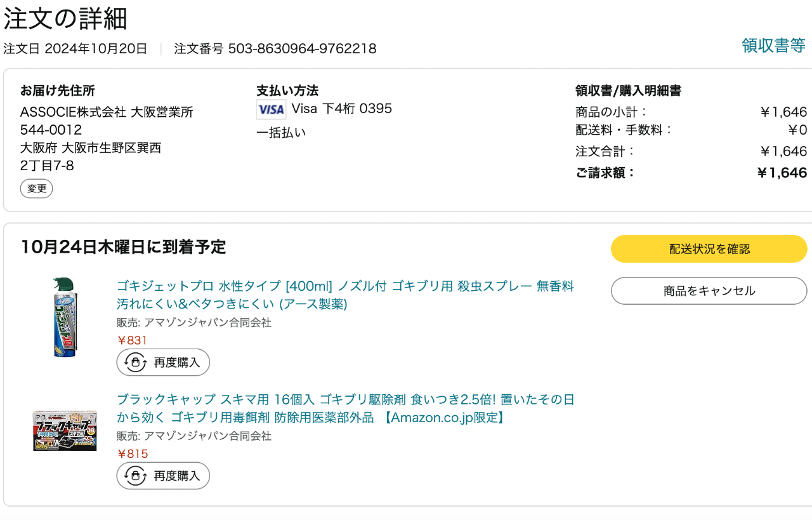Track shipment with 配送状況を確認 button
This screenshot has width=812, height=520.
point(709,249)
